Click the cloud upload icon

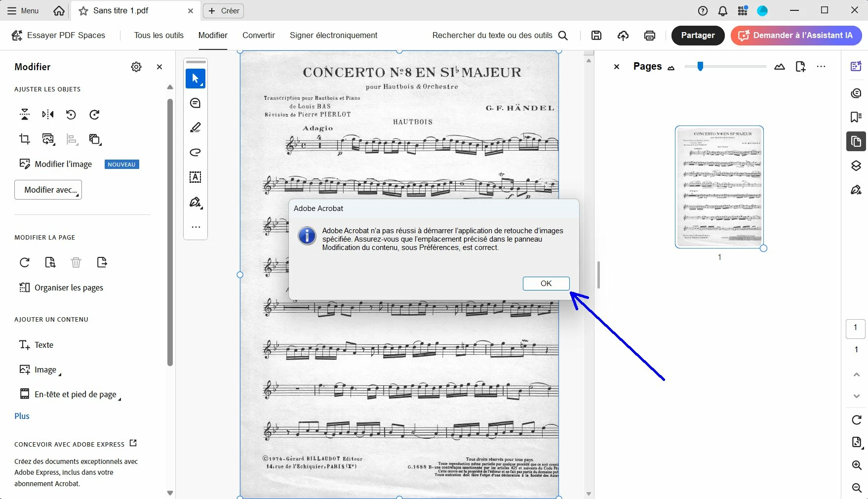623,35
